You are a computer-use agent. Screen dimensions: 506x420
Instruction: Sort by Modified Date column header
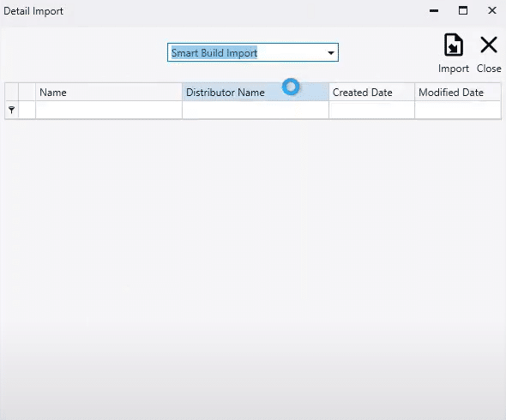(x=458, y=93)
